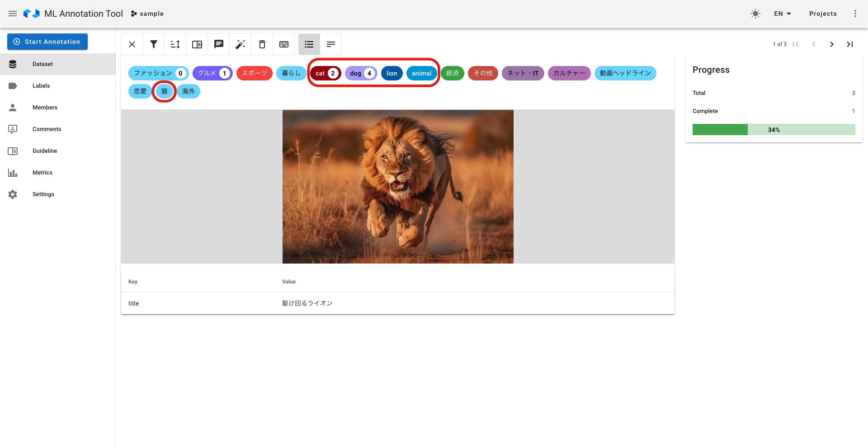
Task: Click the sort order toolbar icon
Action: click(x=175, y=44)
